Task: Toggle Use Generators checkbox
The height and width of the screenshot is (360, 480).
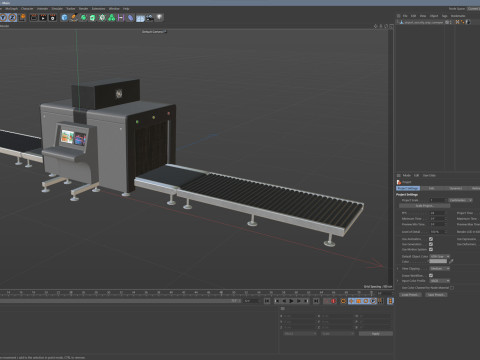Action: 431,244
